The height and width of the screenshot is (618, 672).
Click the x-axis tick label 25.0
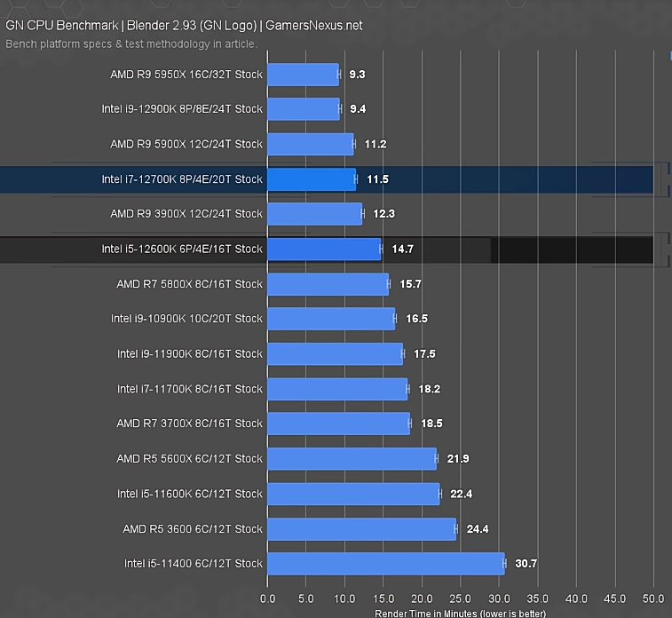(x=461, y=598)
